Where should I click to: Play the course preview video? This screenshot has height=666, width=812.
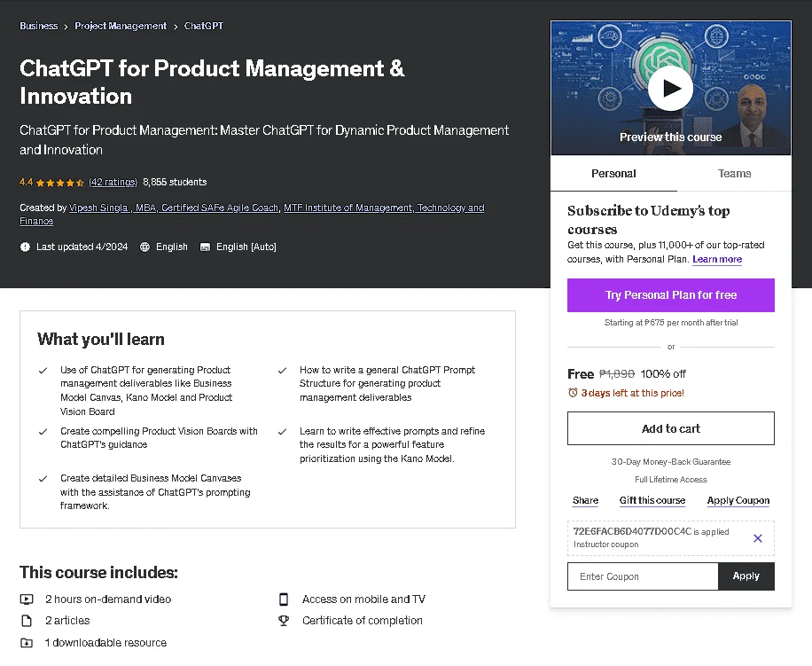pos(671,89)
